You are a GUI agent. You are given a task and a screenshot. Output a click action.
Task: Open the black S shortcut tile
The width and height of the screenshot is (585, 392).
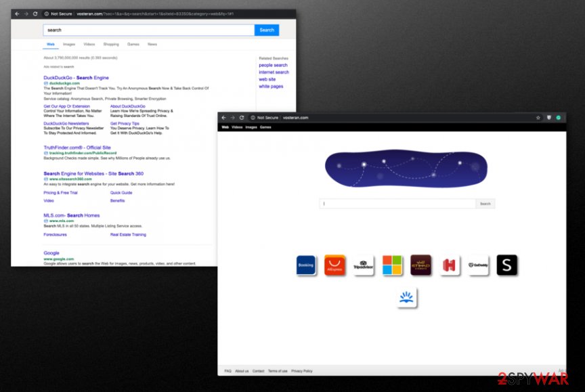507,265
